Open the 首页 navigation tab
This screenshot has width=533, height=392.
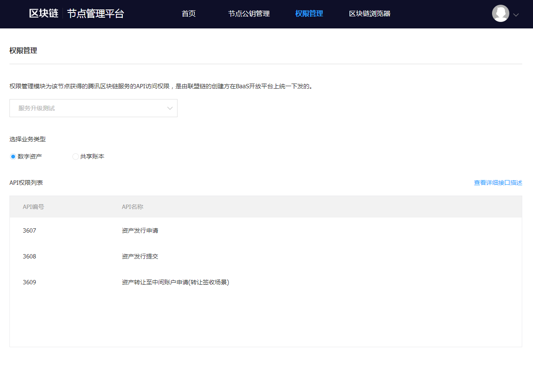[x=189, y=14]
